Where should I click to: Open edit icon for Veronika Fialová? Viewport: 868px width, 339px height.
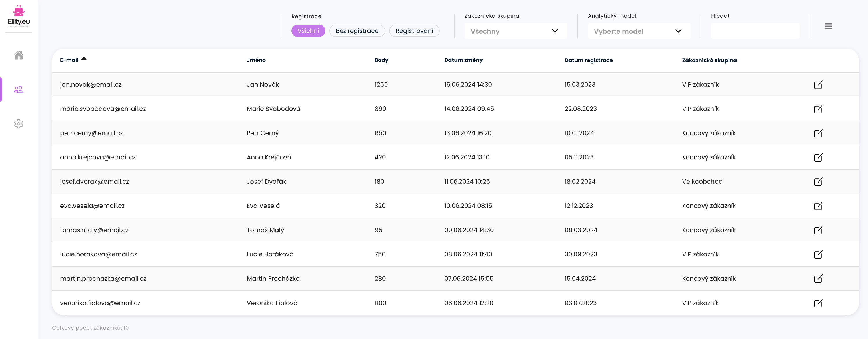coord(818,303)
